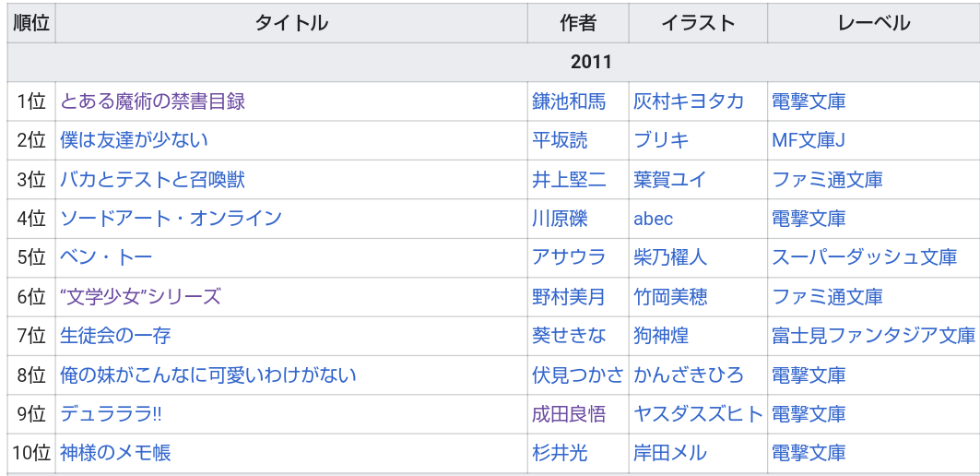Open author 成田良悟's link
The width and height of the screenshot is (980, 476).
pos(569,414)
